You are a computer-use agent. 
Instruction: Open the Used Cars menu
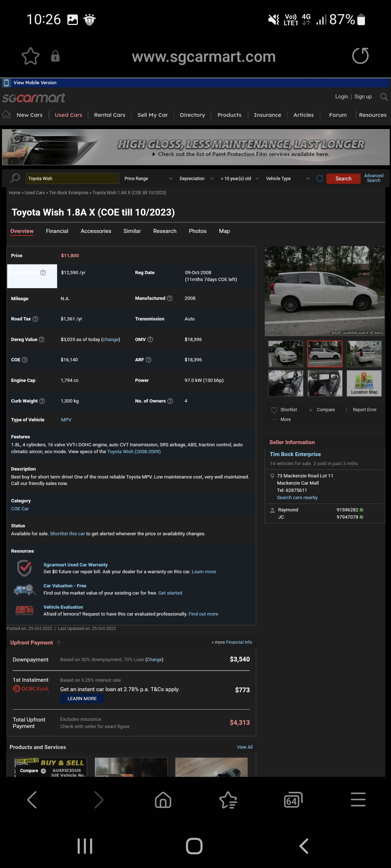pyautogui.click(x=68, y=115)
